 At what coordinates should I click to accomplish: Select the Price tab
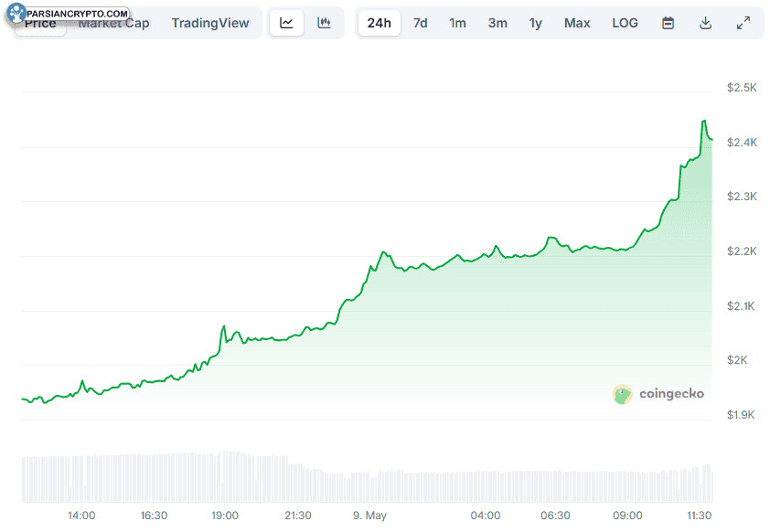pyautogui.click(x=40, y=23)
